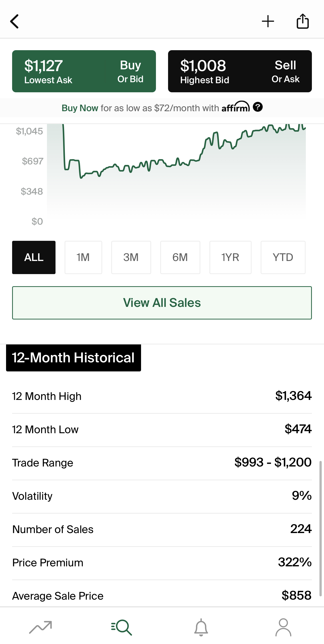Open the notifications bell icon
Viewport: 324px width, 644px height.
tap(201, 627)
